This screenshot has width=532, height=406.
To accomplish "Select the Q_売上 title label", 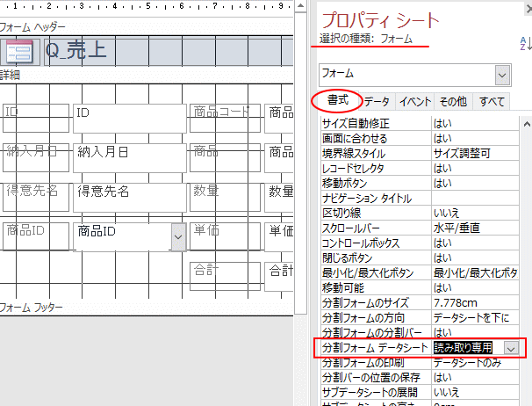I will pos(169,52).
